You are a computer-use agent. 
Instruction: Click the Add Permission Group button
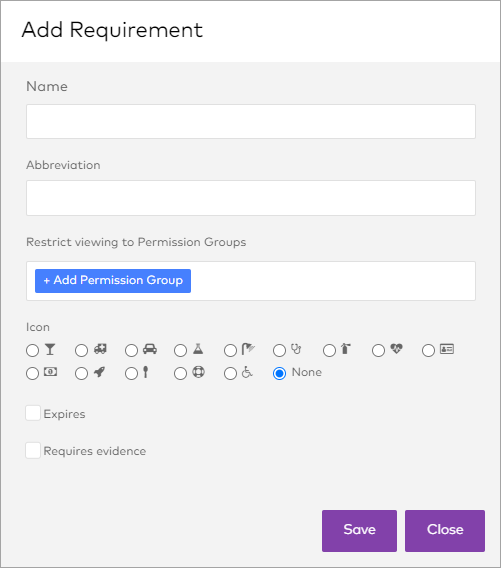pyautogui.click(x=113, y=281)
